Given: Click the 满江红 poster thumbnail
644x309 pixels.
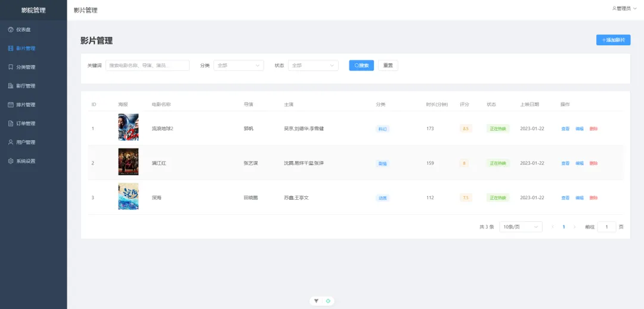Looking at the screenshot, I should 128,162.
